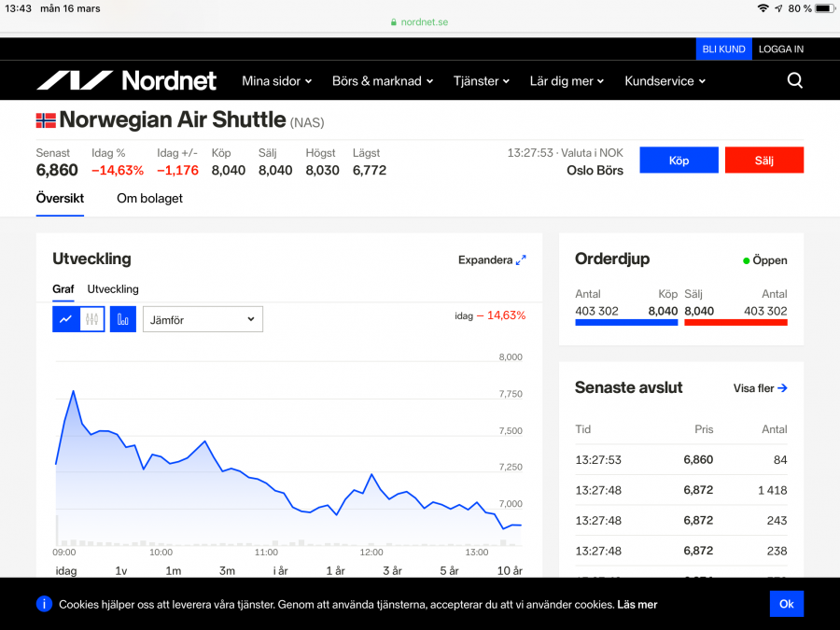Expand the Börs & marknad menu
Image resolution: width=840 pixels, height=630 pixels.
(383, 81)
